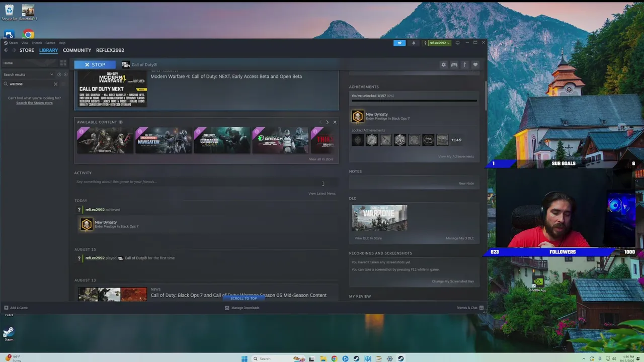
Task: Open controller layout icon for Call of Duty
Action: pos(454,65)
